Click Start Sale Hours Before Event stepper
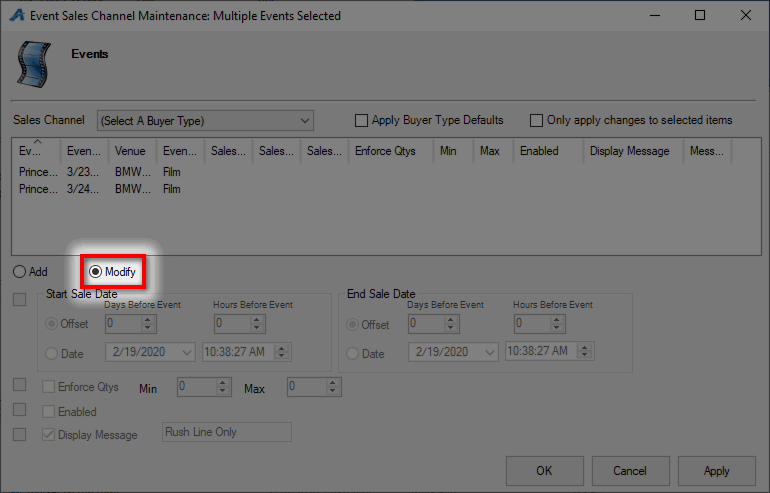770x493 pixels. (256, 324)
